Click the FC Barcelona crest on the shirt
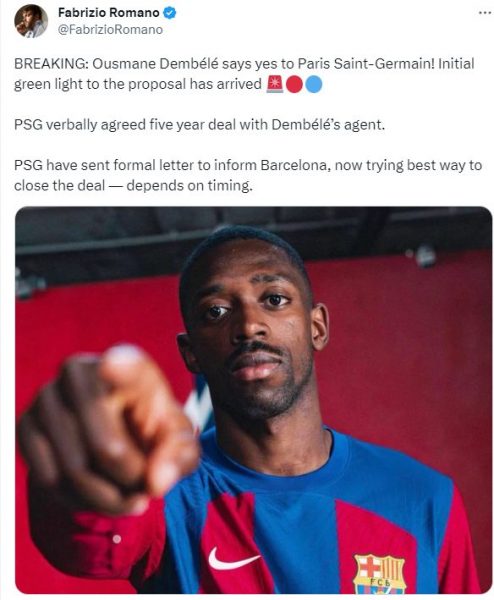This screenshot has height=600, width=494. click(x=380, y=573)
